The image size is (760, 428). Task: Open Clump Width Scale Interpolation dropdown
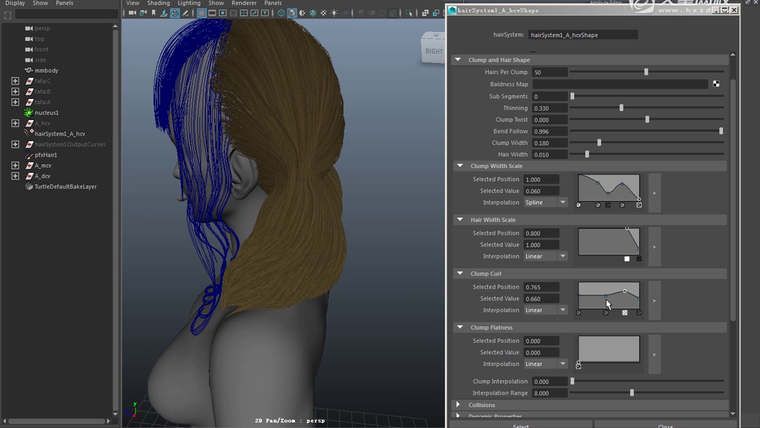point(547,202)
